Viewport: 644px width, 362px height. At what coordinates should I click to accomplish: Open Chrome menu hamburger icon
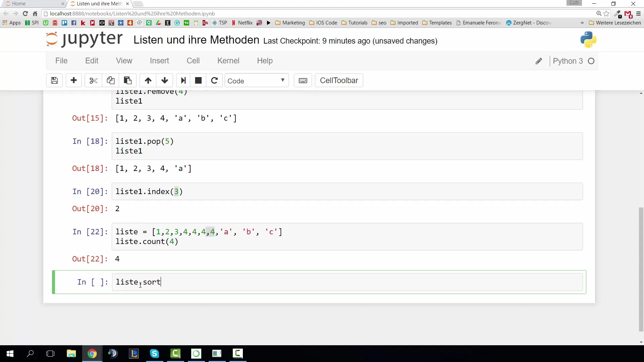[638, 14]
